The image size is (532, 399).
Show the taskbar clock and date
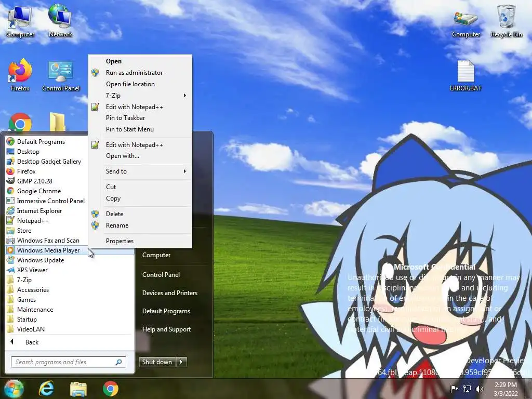506,389
